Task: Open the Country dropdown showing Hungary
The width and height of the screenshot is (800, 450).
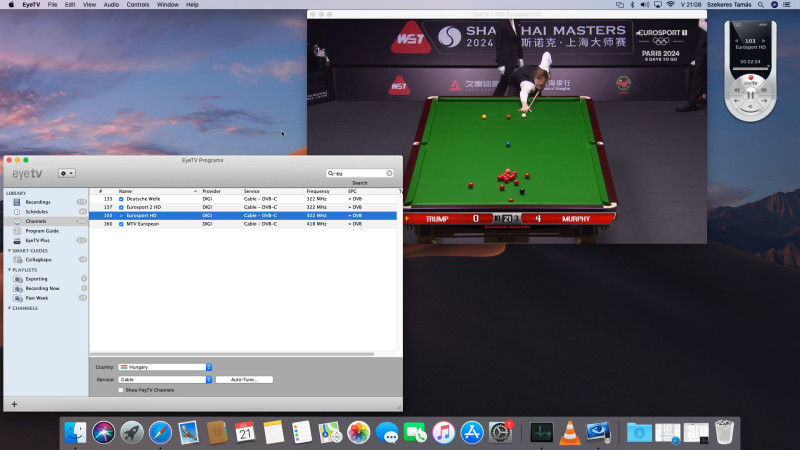Action: click(x=165, y=367)
